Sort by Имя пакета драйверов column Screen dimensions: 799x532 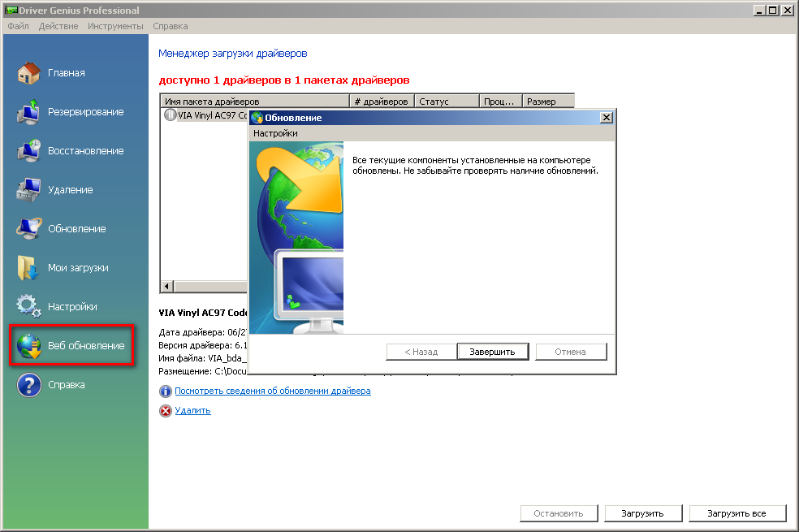point(255,102)
